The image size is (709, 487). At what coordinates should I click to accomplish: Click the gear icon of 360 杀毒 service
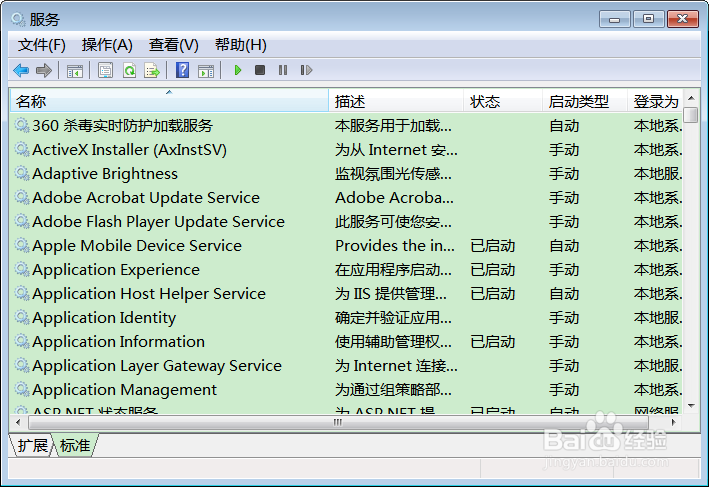tap(22, 125)
